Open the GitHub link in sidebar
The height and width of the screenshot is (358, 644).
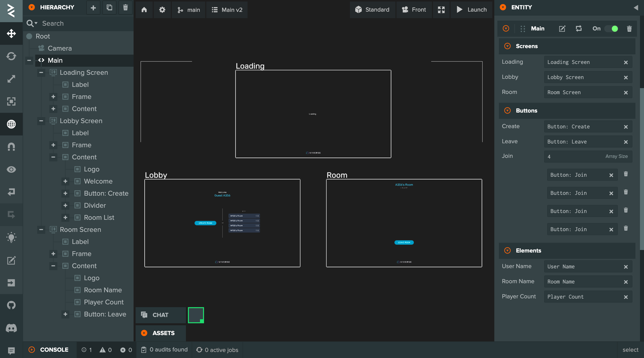(11, 305)
